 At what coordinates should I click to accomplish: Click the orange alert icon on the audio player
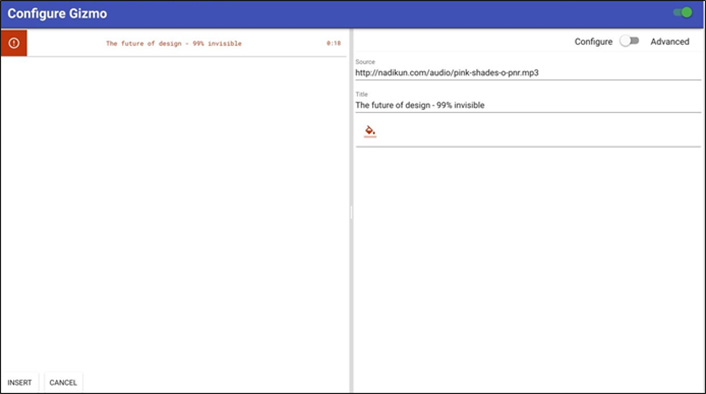coord(14,43)
